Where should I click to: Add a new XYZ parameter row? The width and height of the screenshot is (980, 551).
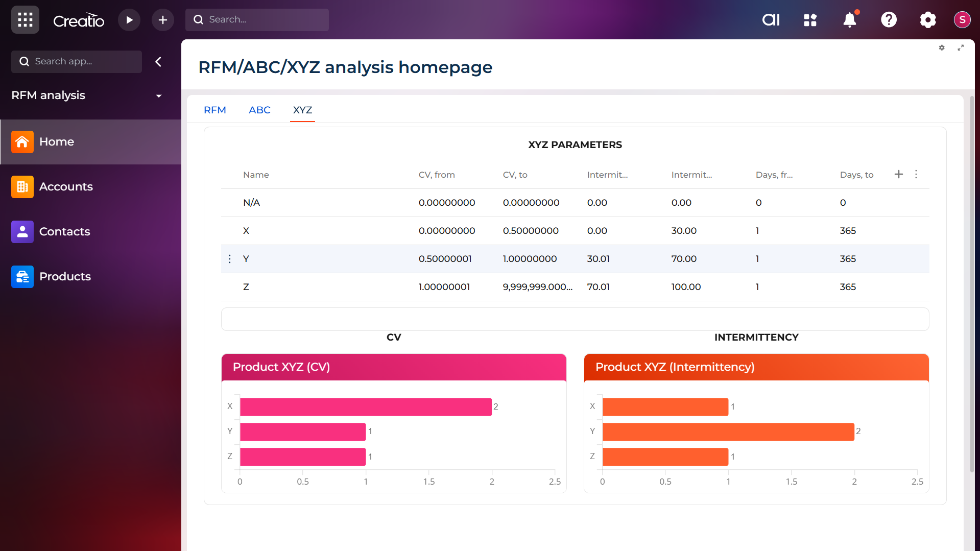click(x=899, y=175)
